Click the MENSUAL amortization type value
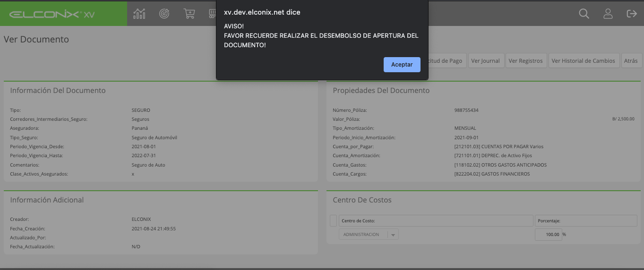Screen dimensions: 644x270 pos(465,128)
